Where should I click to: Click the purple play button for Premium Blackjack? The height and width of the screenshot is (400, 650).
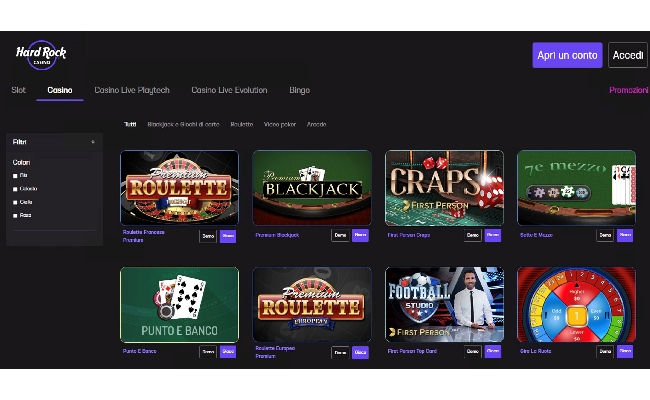(x=360, y=235)
